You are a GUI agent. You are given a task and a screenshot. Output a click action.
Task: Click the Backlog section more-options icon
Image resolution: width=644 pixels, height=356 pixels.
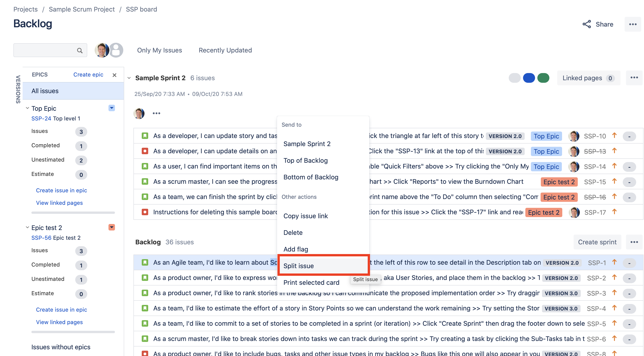pyautogui.click(x=634, y=242)
